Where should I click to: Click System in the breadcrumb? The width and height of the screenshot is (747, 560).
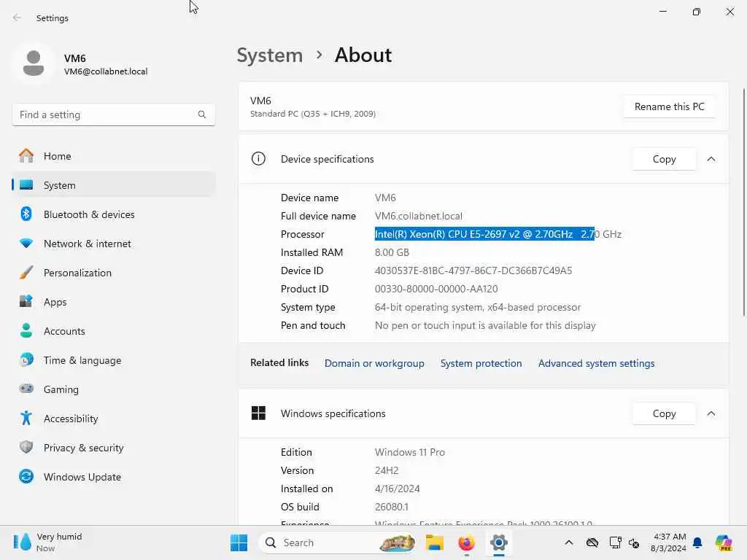[x=270, y=55]
